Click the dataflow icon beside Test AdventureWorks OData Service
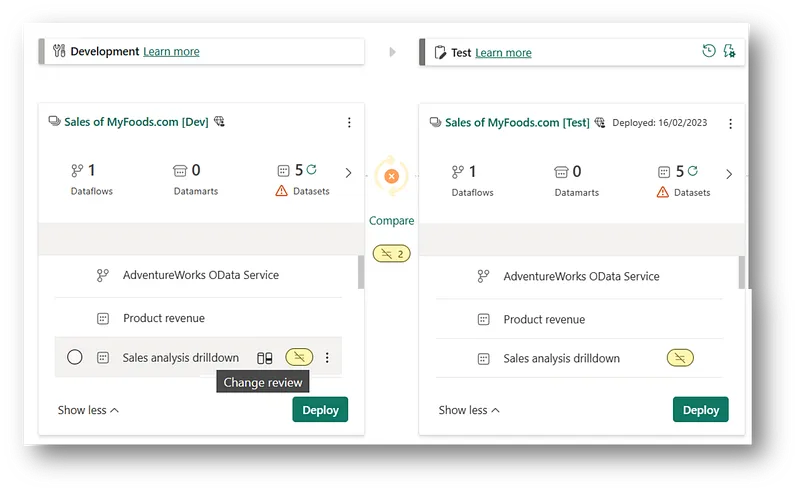Image resolution: width=800 pixels, height=493 pixels. 483,277
